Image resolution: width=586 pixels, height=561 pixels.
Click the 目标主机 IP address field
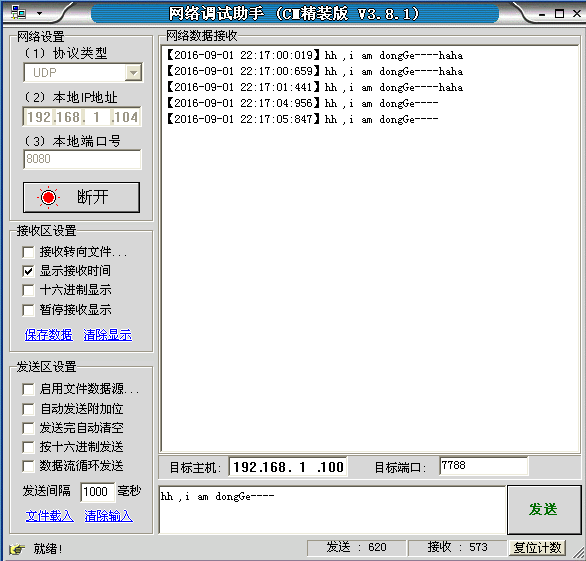[288, 467]
